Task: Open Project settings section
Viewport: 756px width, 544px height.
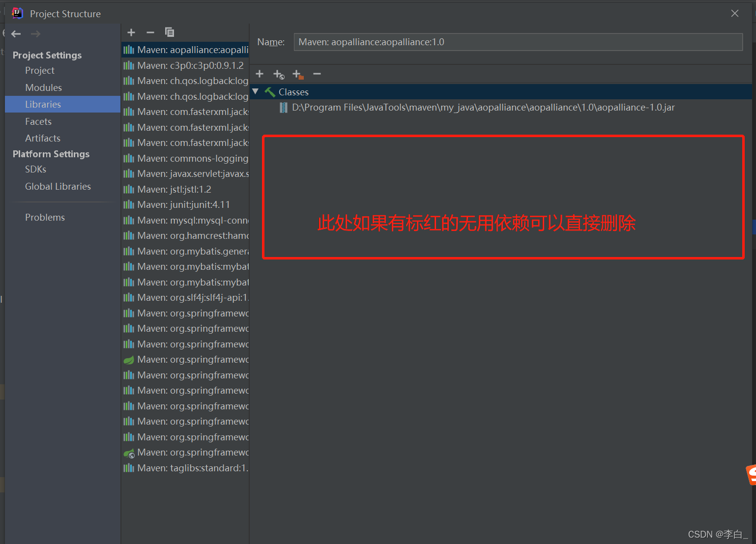Action: click(40, 70)
